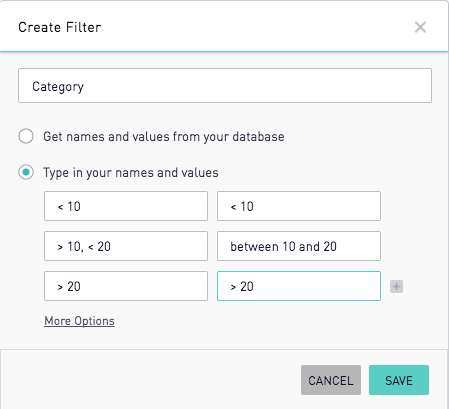
Task: Click the Category filter name field
Action: click(x=225, y=86)
